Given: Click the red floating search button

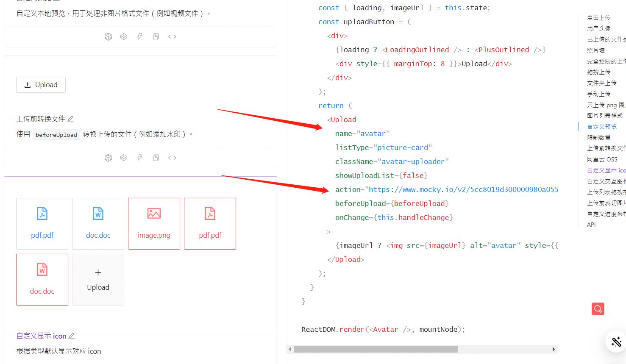Looking at the screenshot, I should 598,309.
